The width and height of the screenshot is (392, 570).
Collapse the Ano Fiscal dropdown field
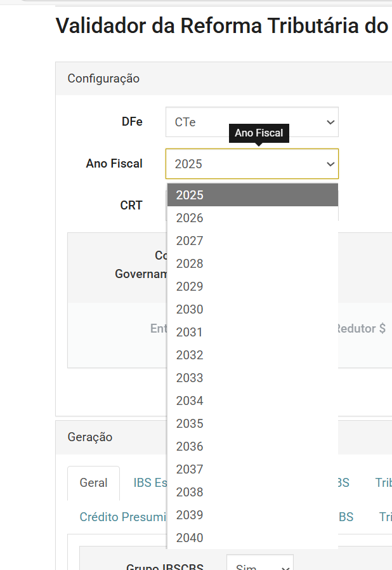[x=252, y=164]
